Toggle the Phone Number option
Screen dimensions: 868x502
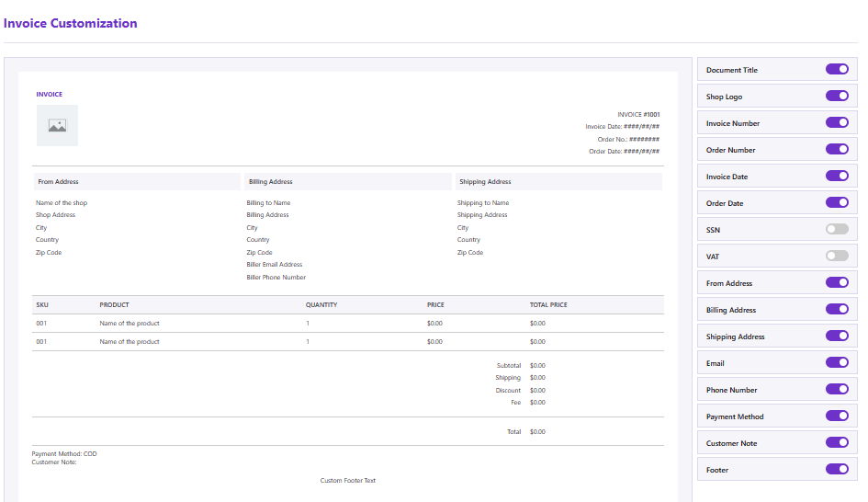coord(837,389)
